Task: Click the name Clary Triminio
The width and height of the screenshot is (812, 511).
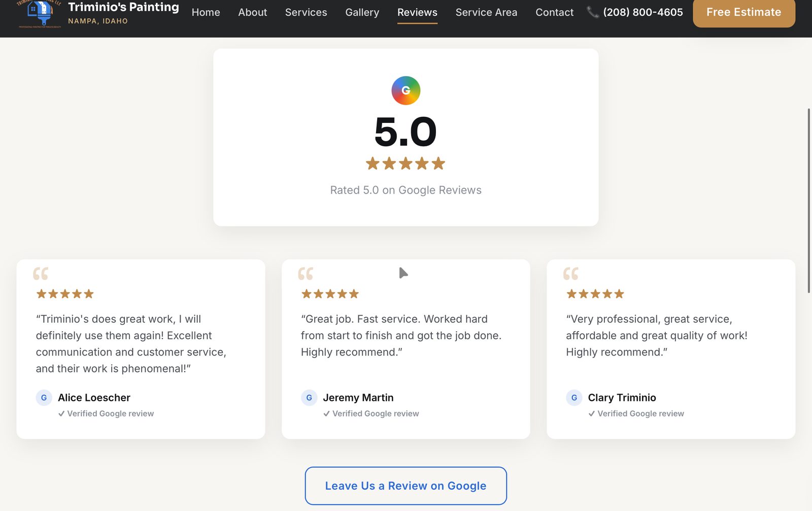Action: click(x=622, y=398)
